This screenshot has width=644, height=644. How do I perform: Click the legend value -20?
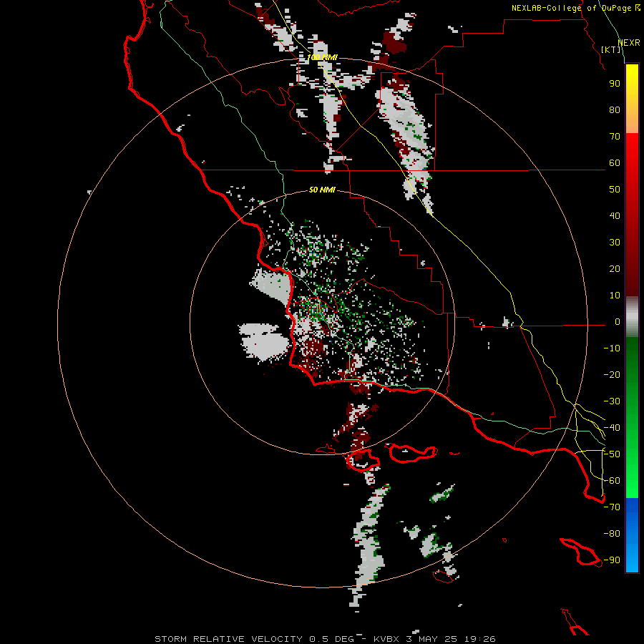tap(612, 374)
